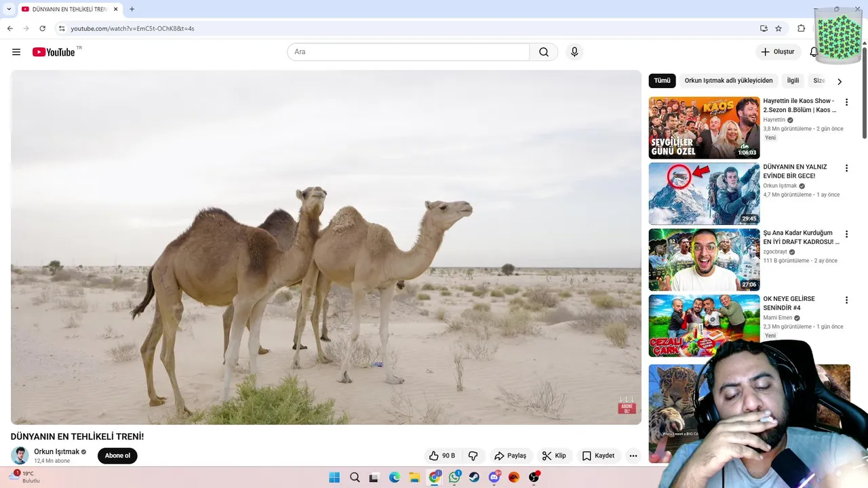Screen dimensions: 868x488
Task: Go back with browser back arrow
Action: tap(9, 28)
